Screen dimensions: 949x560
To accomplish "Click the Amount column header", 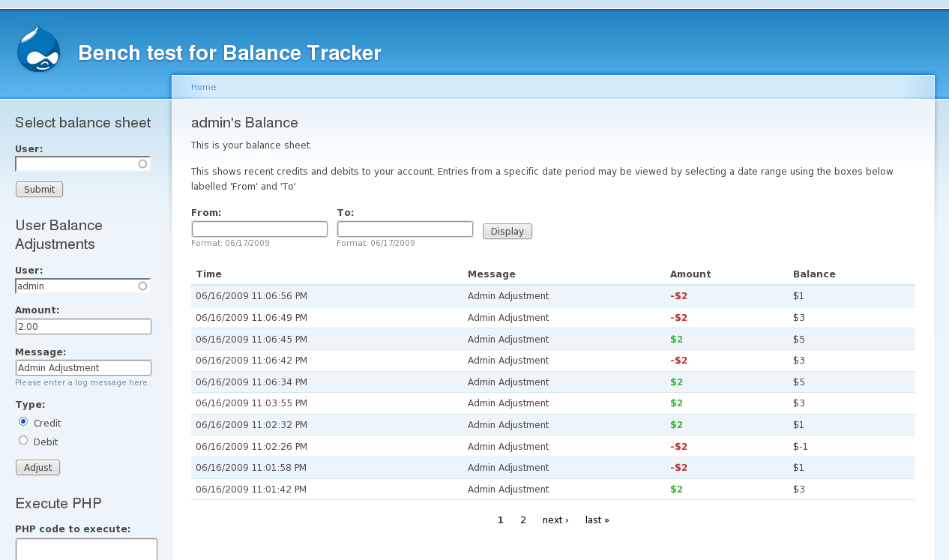I will (690, 274).
